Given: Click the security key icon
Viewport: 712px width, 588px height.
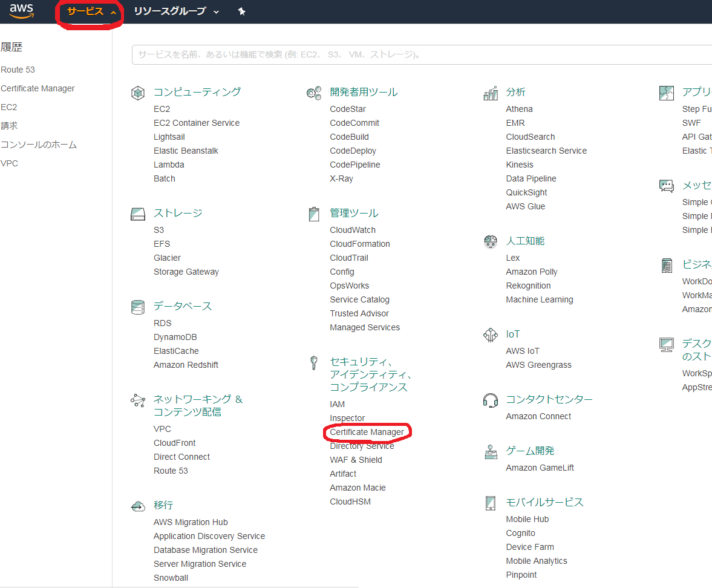Looking at the screenshot, I should click(x=314, y=363).
